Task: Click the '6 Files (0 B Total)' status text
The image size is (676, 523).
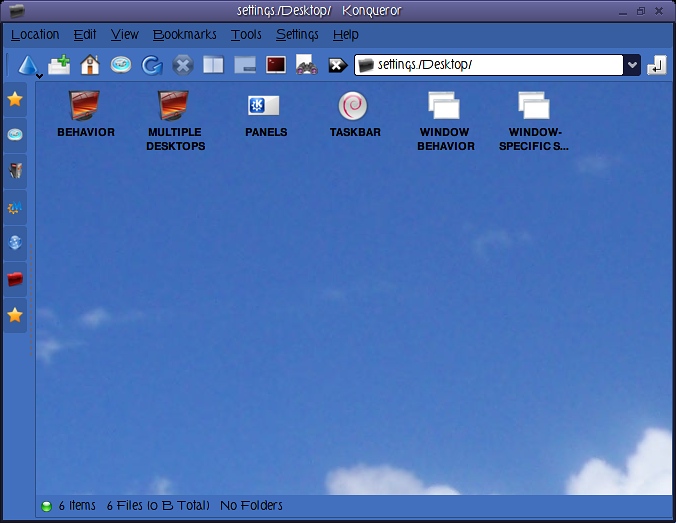Action: [x=158, y=505]
